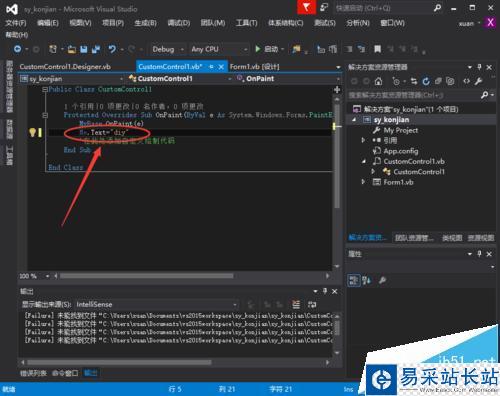Switch to CustomControl1.Designer.vb tab

coord(65,67)
